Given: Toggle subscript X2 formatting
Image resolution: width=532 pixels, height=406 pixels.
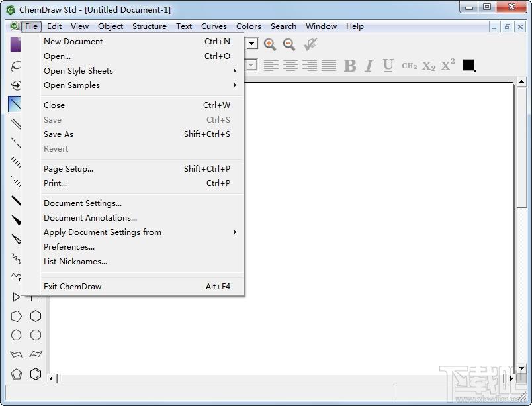Looking at the screenshot, I should click(x=429, y=66).
